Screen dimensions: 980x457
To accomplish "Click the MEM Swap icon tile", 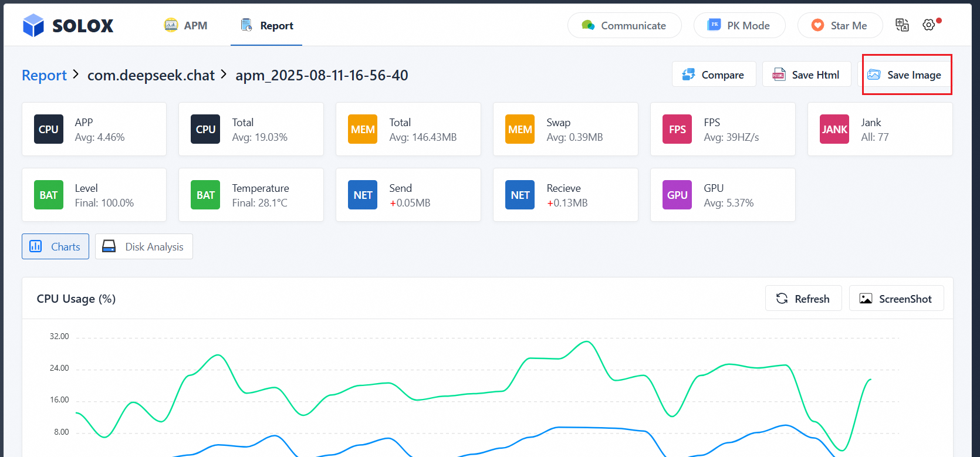I will pos(520,129).
